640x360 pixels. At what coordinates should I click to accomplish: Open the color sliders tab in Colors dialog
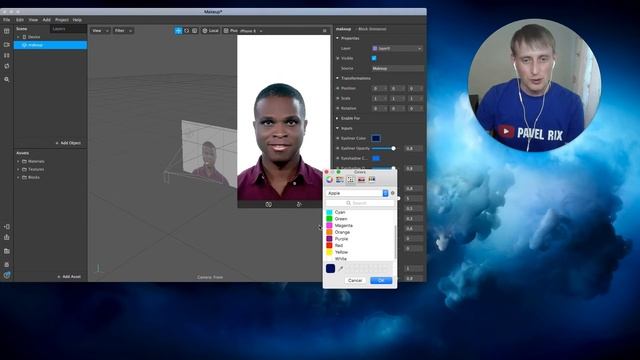340,180
